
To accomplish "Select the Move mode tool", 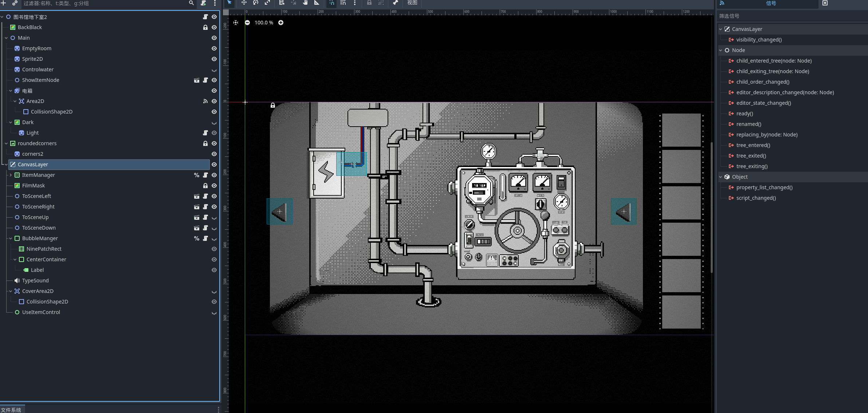I will point(244,3).
